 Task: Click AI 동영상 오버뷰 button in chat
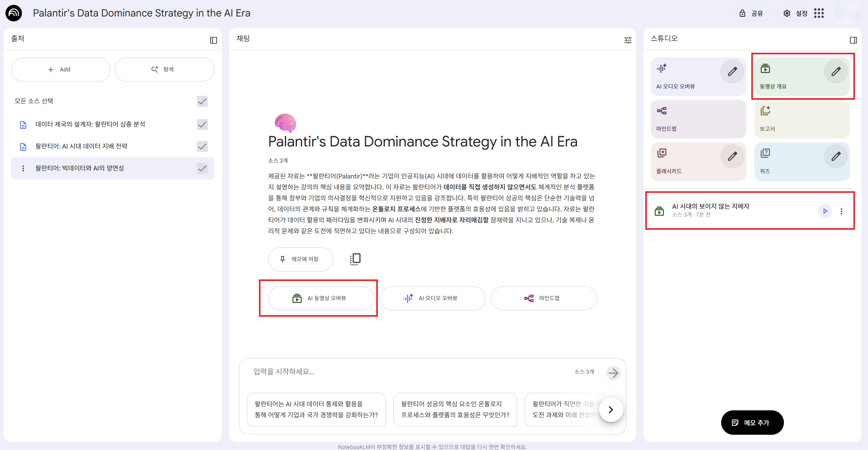pyautogui.click(x=321, y=298)
